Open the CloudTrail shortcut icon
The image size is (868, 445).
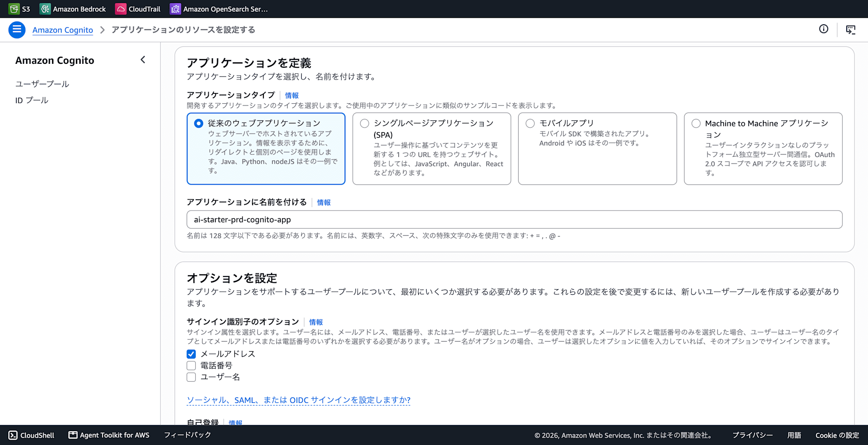[x=120, y=9]
